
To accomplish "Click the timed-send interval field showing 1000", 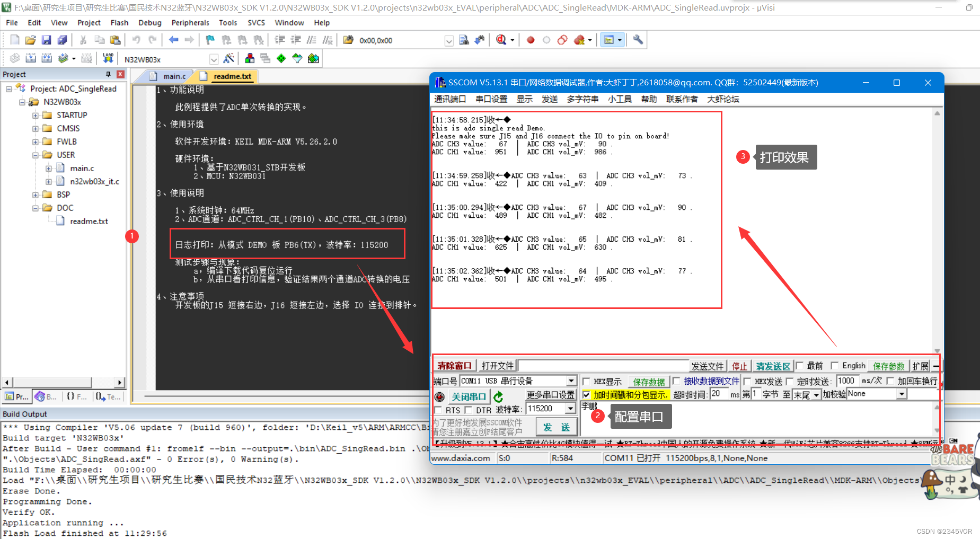I will 847,381.
